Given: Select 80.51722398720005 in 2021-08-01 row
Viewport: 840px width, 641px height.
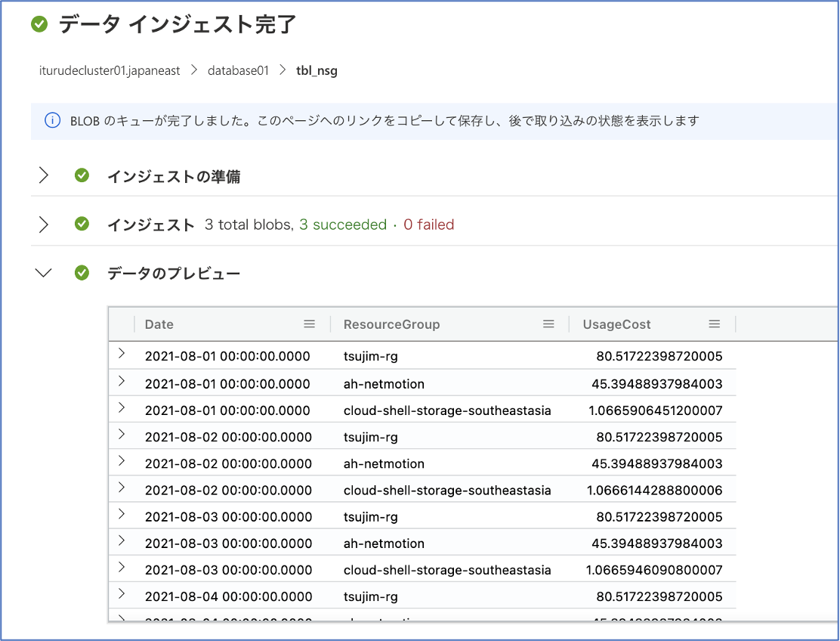Looking at the screenshot, I should click(x=659, y=357).
